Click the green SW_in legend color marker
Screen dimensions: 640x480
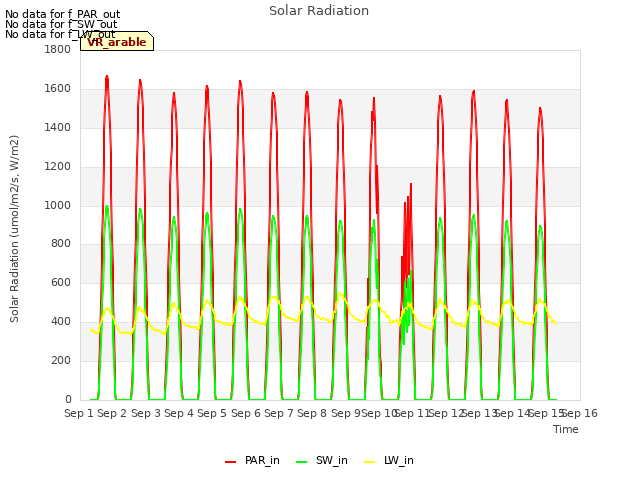(302, 462)
